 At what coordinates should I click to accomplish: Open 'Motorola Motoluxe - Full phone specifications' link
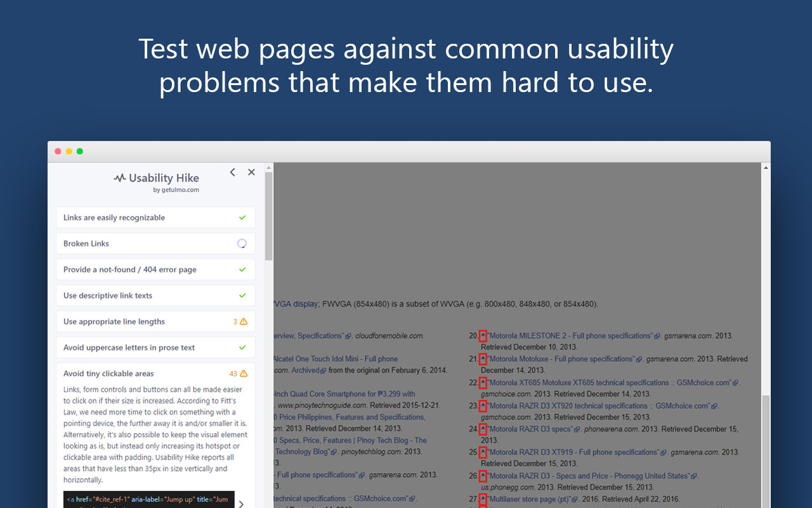(561, 359)
